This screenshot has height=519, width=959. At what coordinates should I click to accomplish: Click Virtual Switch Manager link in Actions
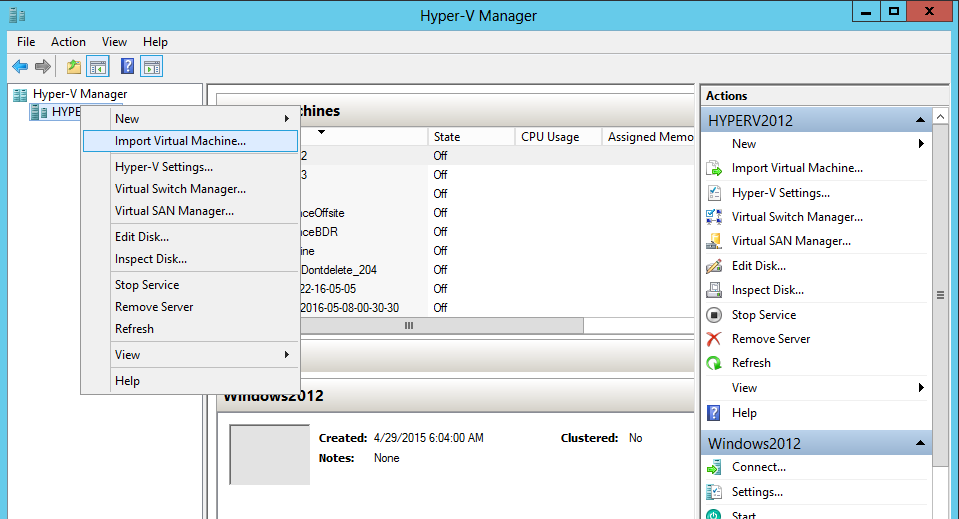point(797,217)
